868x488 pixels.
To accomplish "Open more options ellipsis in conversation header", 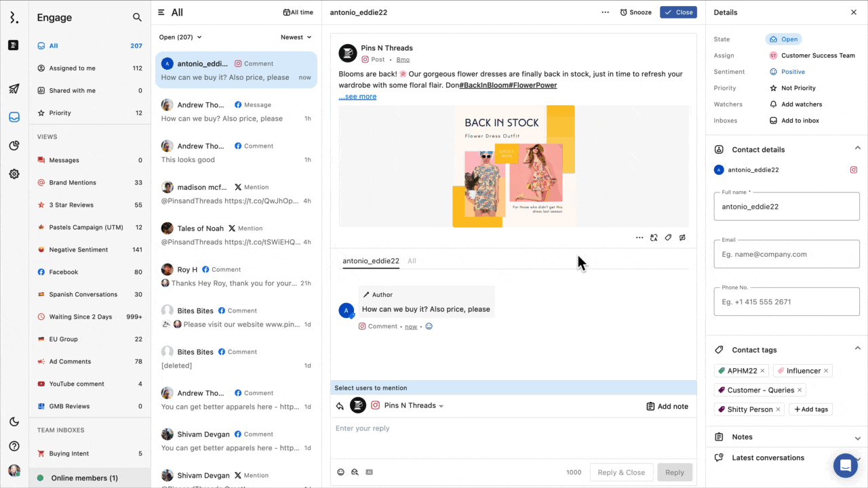I will click(605, 12).
